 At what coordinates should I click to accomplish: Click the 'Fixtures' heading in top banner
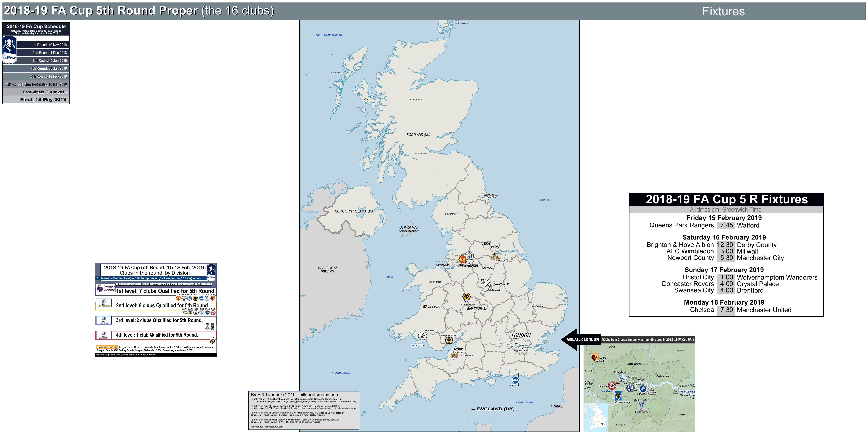[723, 12]
